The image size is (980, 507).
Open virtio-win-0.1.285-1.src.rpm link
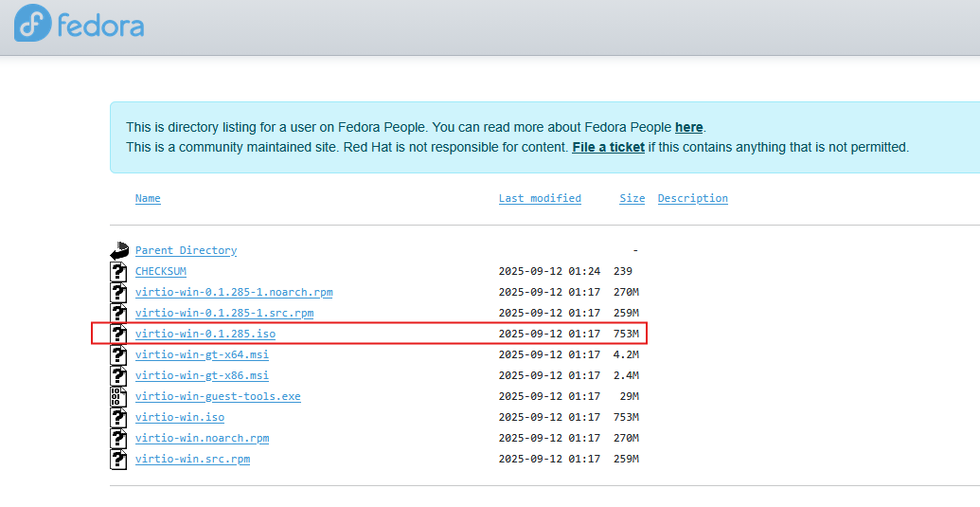[224, 313]
